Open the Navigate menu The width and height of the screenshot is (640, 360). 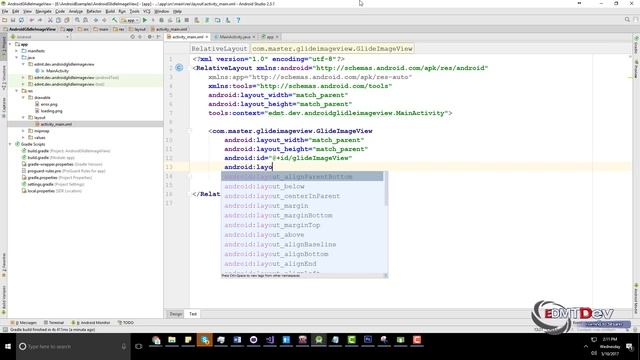coord(43,11)
